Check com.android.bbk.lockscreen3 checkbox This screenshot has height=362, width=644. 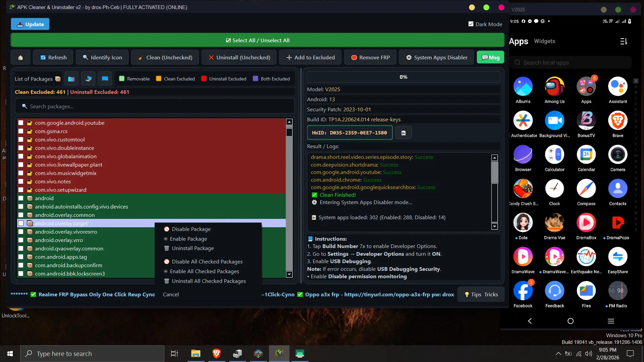click(21, 274)
